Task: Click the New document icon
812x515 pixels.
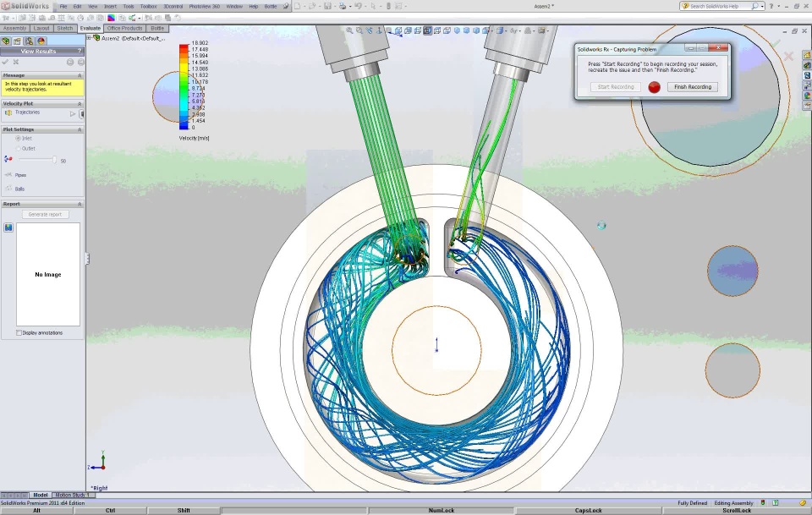Action: pos(297,6)
